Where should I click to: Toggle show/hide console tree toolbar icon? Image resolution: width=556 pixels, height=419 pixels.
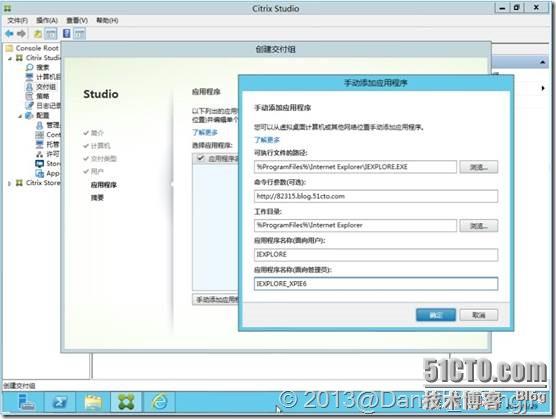tap(51, 34)
